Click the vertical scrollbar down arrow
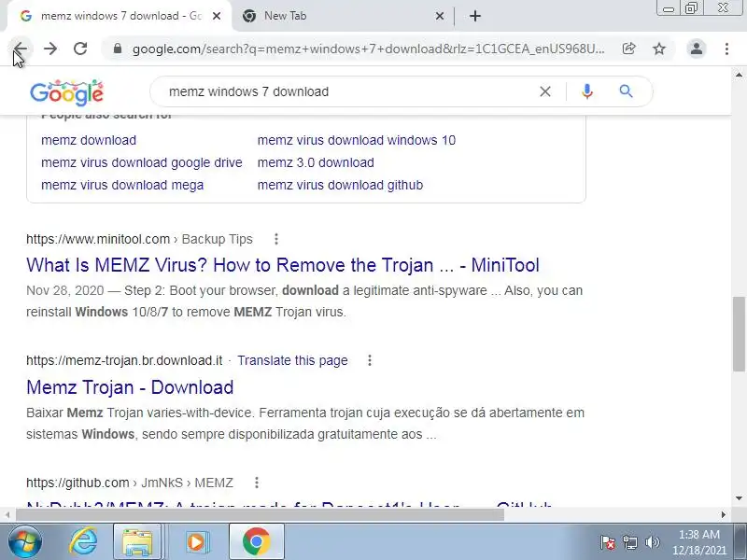The height and width of the screenshot is (560, 747). (x=739, y=498)
